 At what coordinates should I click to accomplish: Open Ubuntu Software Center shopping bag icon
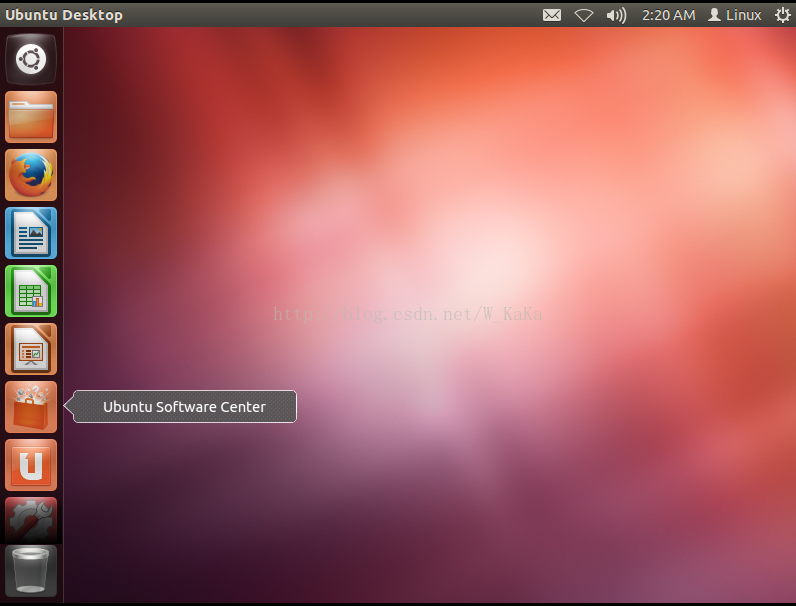(x=31, y=407)
